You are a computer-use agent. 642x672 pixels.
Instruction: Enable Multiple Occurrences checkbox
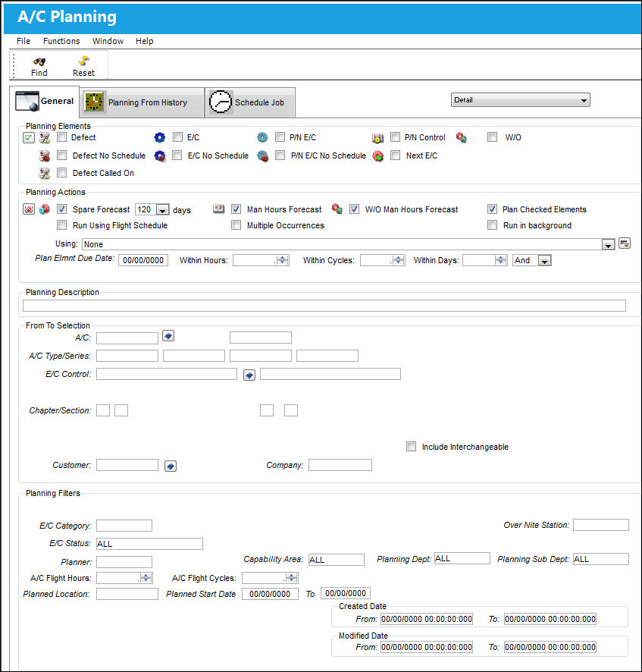pos(236,225)
